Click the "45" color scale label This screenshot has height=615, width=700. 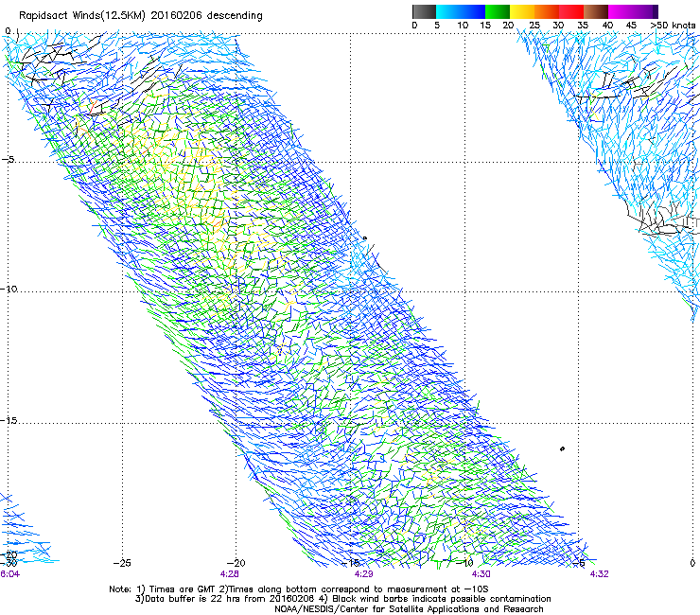pos(631,25)
